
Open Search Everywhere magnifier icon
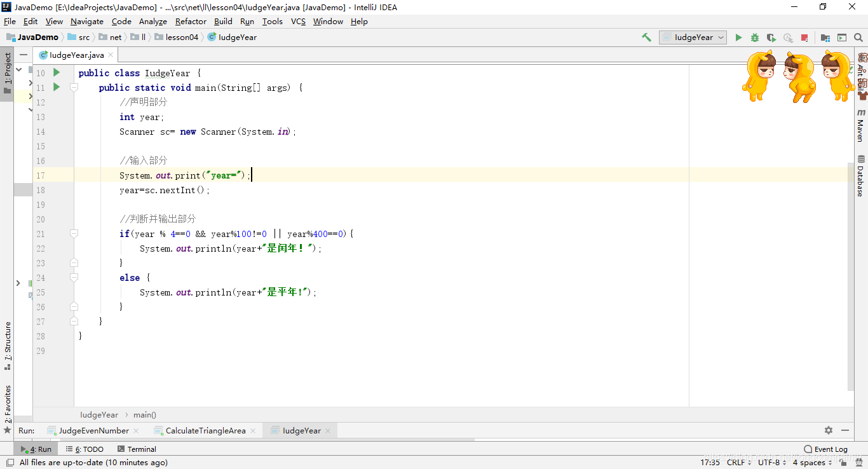coord(858,37)
